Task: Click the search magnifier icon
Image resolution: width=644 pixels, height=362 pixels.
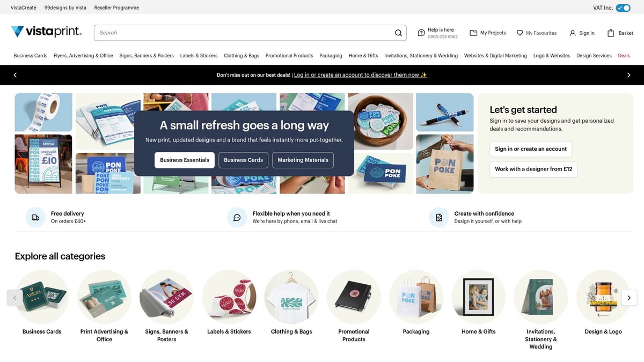Action: [398, 33]
